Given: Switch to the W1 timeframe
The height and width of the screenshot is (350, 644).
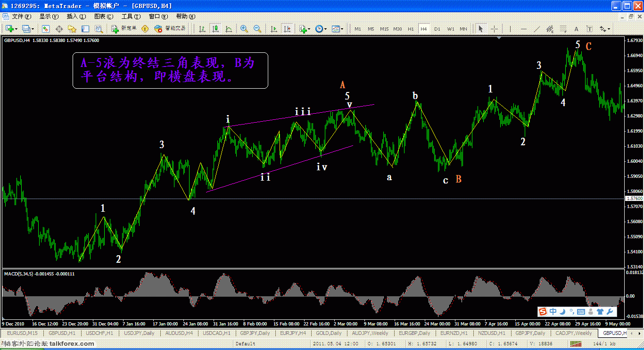Looking at the screenshot, I should click(x=451, y=29).
